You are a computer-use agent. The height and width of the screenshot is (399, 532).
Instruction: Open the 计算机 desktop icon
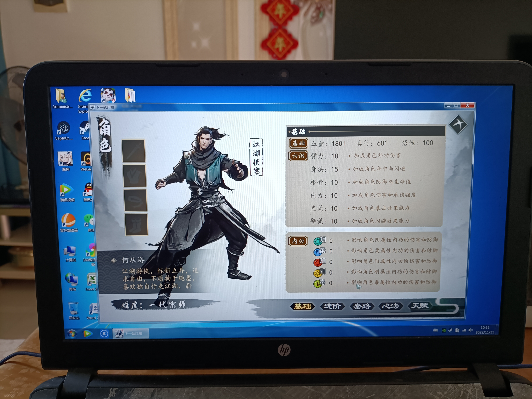tap(70, 254)
